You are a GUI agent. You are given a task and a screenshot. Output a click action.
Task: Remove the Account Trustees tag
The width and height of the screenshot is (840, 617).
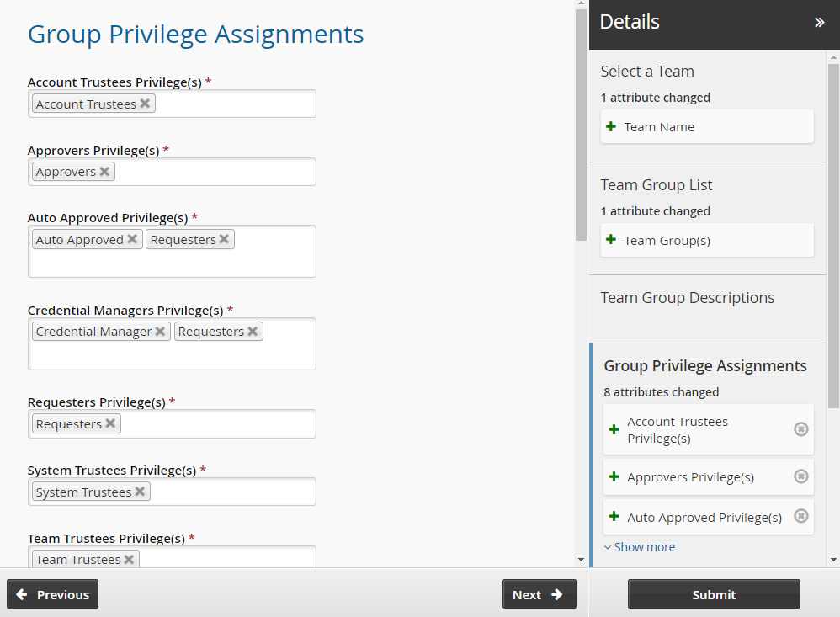coord(145,104)
